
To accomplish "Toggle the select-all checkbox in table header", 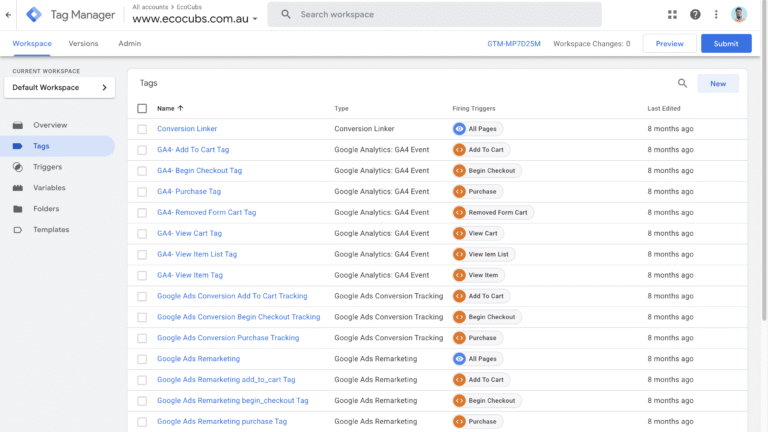I will (x=142, y=108).
